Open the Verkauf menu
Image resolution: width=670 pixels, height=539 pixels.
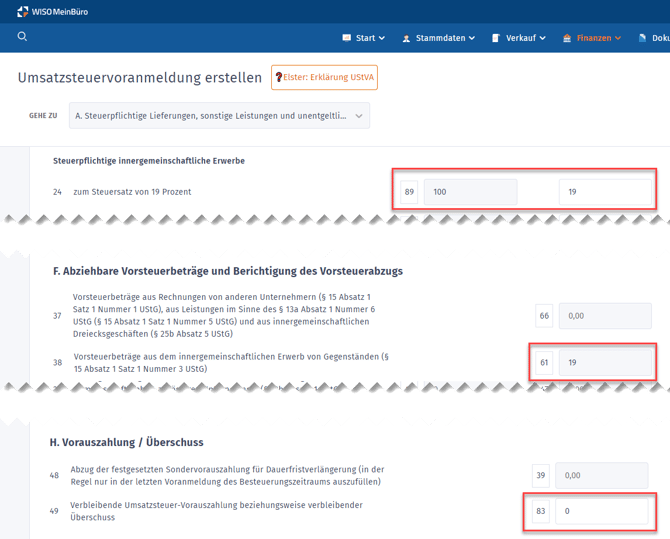519,38
